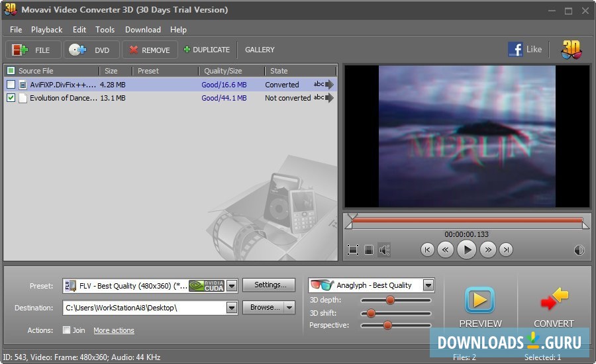Fast forward the video preview
This screenshot has width=596, height=364.
click(487, 250)
